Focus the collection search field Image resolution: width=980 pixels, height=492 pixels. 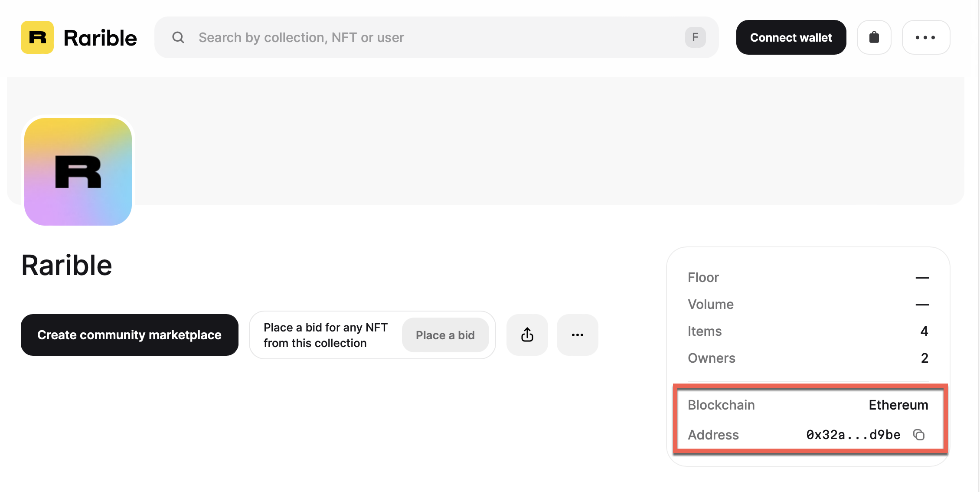(436, 37)
